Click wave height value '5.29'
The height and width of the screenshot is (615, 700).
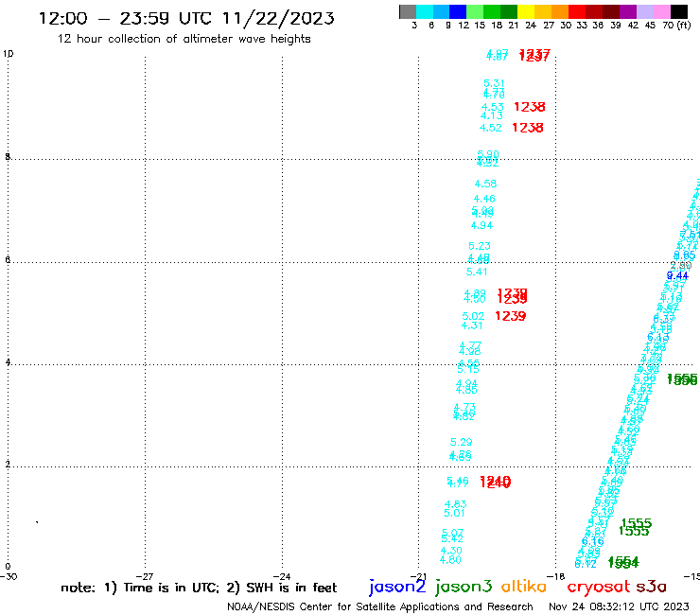[462, 443]
